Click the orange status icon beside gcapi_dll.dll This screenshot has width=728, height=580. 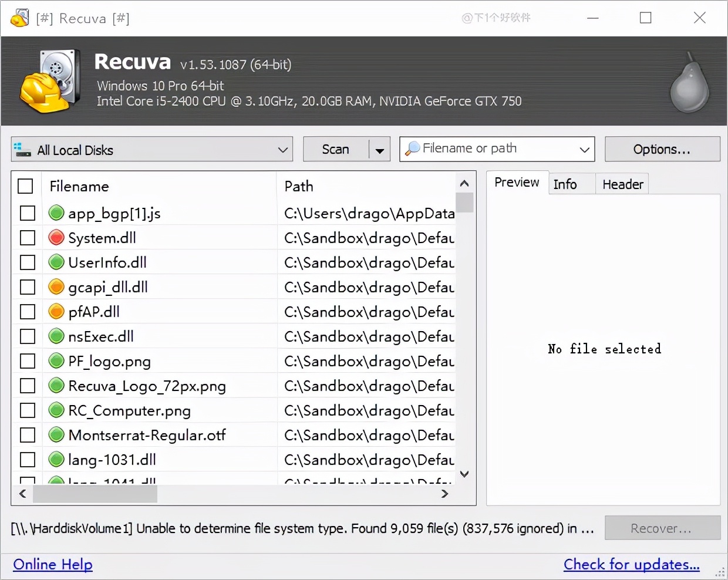pyautogui.click(x=56, y=287)
